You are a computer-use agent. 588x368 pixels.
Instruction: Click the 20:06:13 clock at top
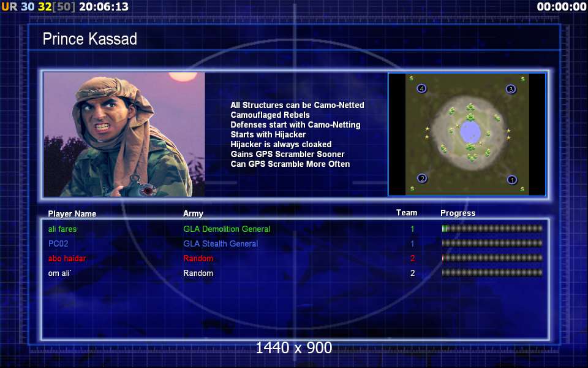pos(104,7)
